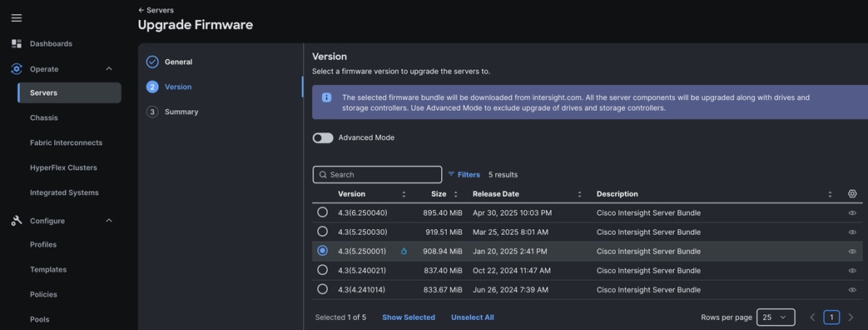View details eye for 4.3(5.250001)
Image resolution: width=868 pixels, height=330 pixels.
tap(852, 251)
